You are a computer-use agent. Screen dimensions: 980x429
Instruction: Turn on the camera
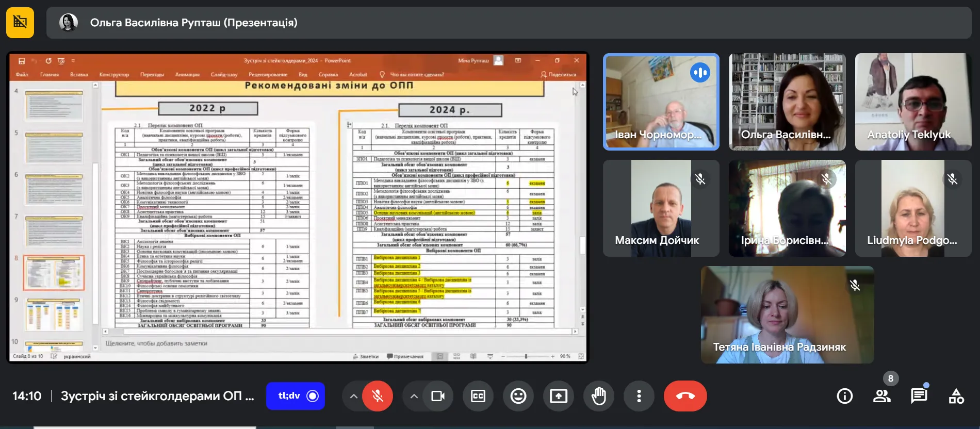pyautogui.click(x=438, y=396)
